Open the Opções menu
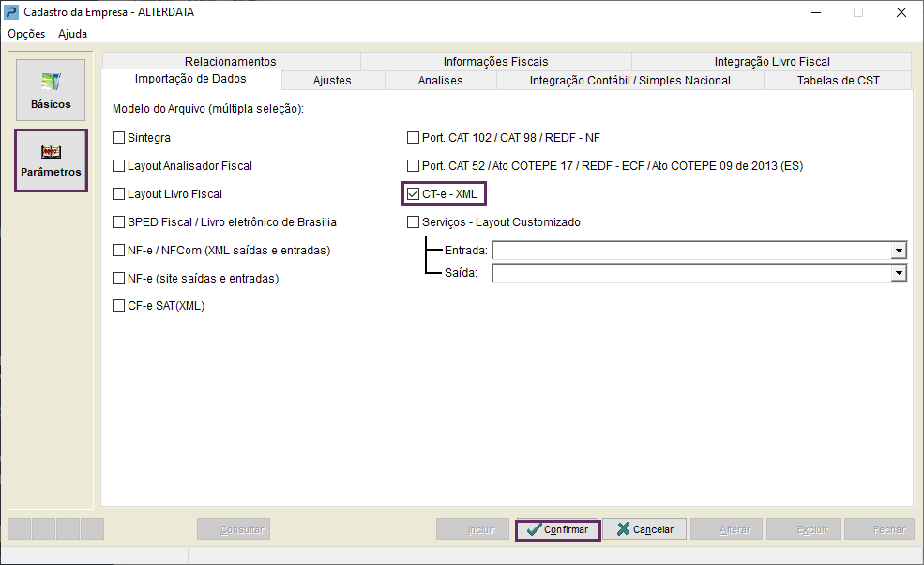Viewport: 924px width, 565px height. (x=26, y=34)
